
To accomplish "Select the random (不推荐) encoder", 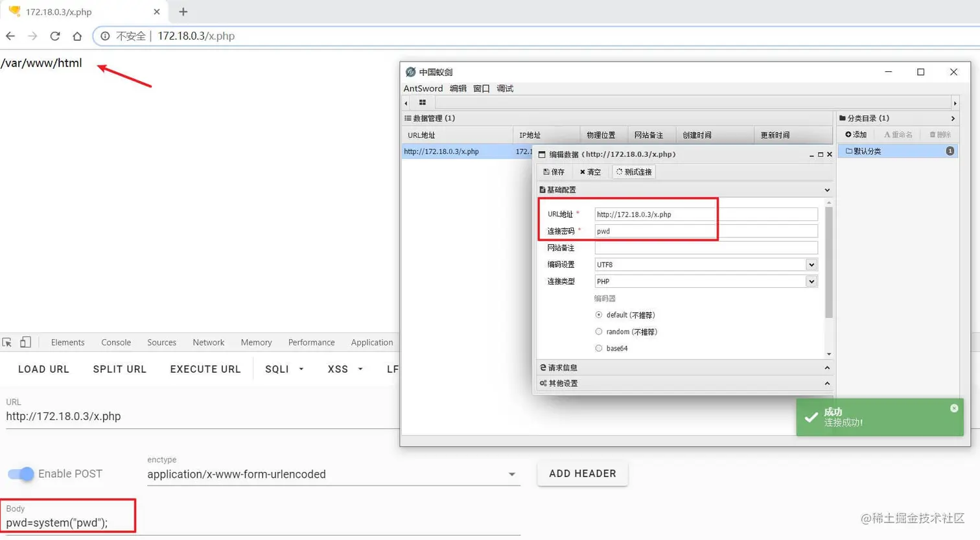I will pos(599,332).
